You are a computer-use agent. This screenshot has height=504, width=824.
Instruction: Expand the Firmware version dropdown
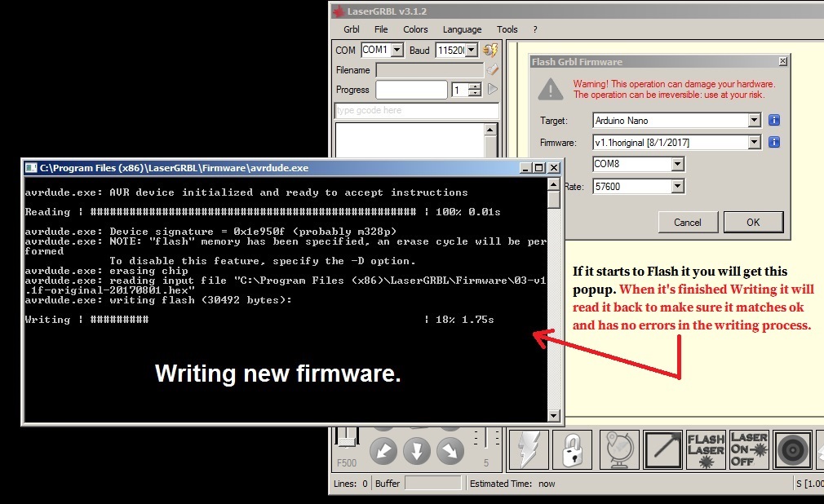(754, 143)
